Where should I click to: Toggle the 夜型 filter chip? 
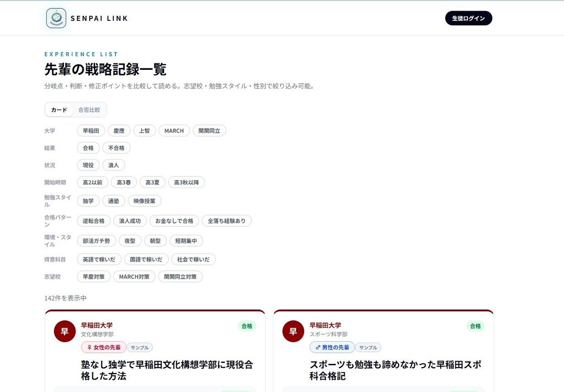130,240
